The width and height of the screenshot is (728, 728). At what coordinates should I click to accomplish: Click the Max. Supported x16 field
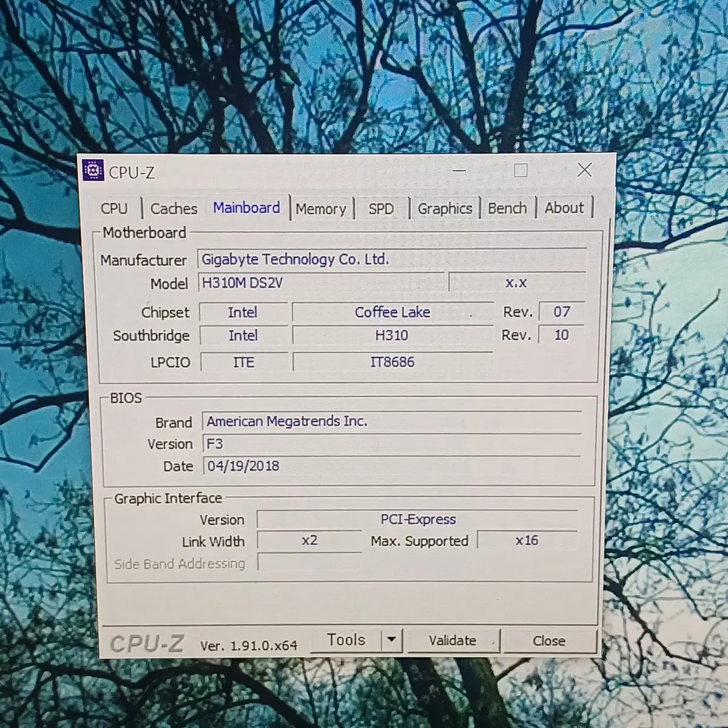click(527, 540)
